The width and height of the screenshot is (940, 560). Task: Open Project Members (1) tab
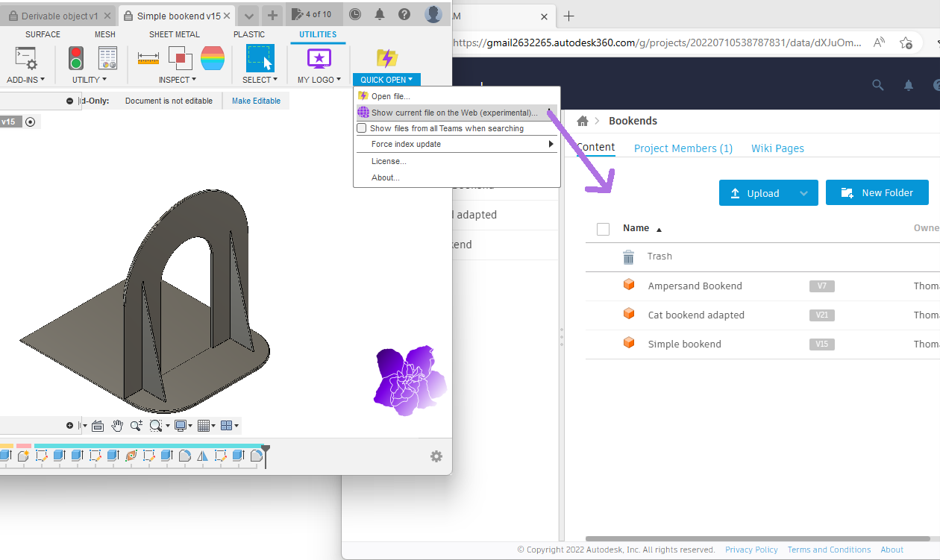tap(683, 148)
